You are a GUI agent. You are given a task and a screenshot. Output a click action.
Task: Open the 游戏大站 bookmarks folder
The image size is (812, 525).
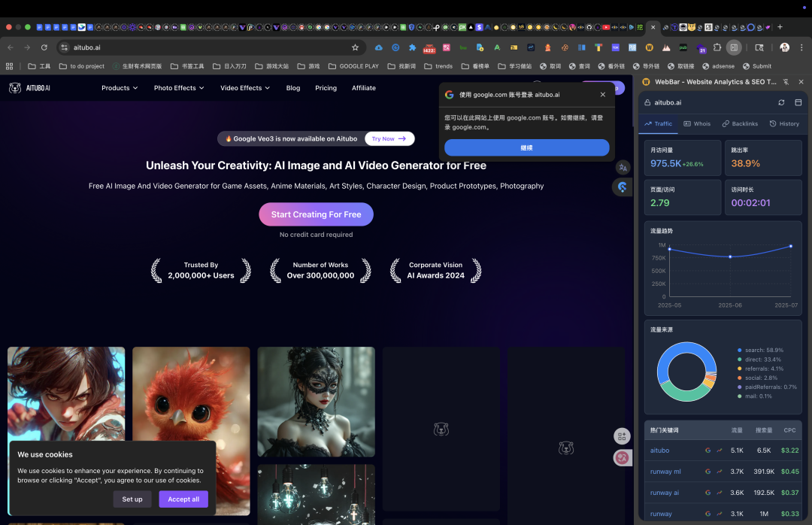[x=272, y=66]
